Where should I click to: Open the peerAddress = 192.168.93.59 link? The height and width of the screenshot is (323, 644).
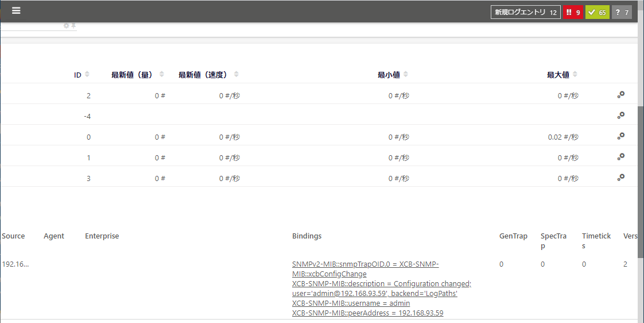pos(367,313)
